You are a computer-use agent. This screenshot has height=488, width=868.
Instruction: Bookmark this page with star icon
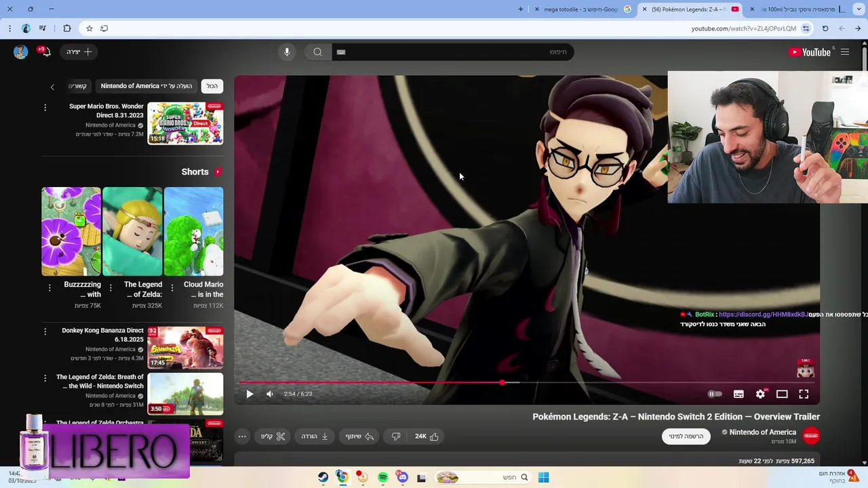pyautogui.click(x=89, y=28)
